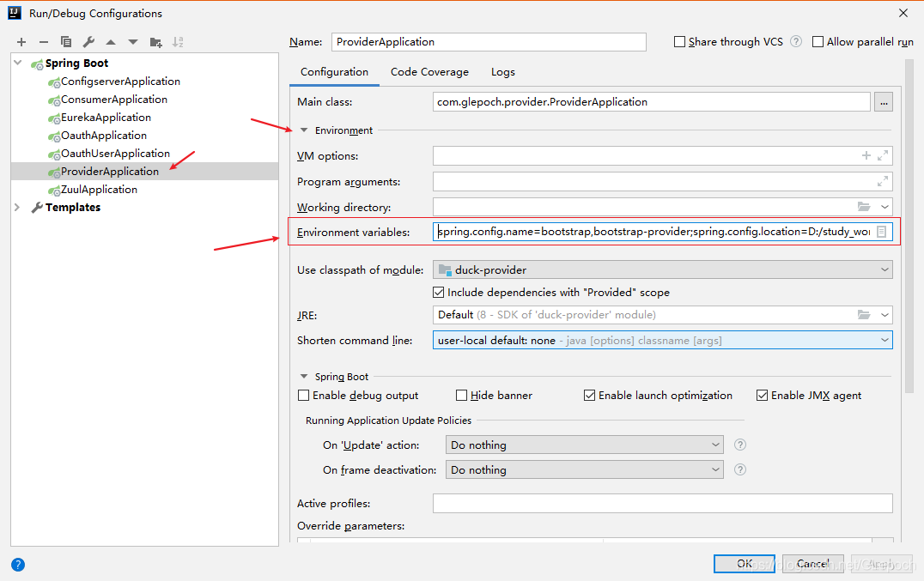924x581 pixels.
Task: Select OauthApplication configuration
Action: click(104, 136)
